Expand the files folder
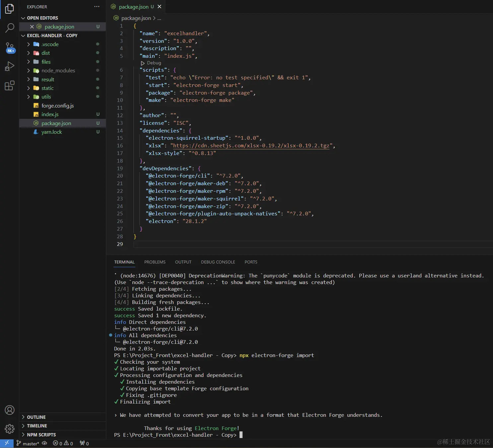Image resolution: width=493 pixels, height=448 pixels. 63,62
